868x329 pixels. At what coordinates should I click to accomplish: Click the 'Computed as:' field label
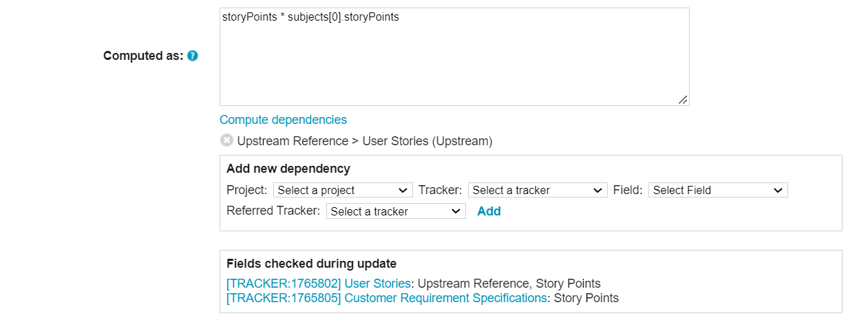click(x=143, y=56)
